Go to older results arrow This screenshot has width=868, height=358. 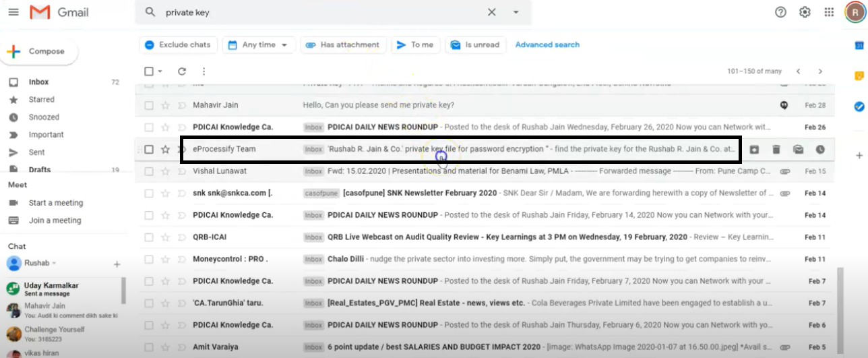pyautogui.click(x=820, y=71)
